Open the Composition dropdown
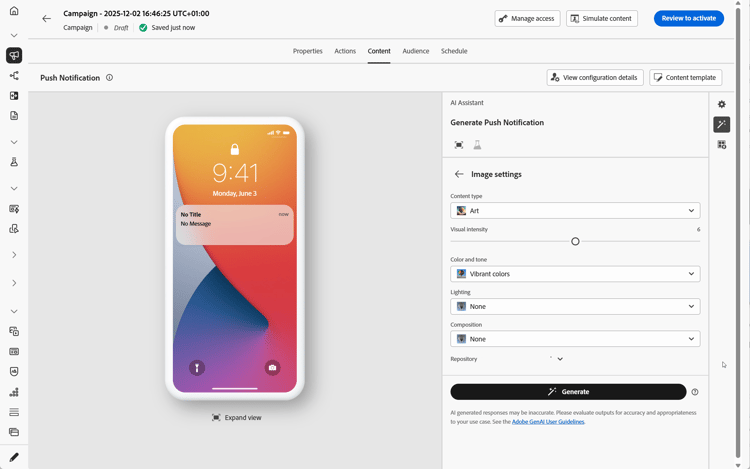Screen dimensions: 750x469 (x=575, y=339)
